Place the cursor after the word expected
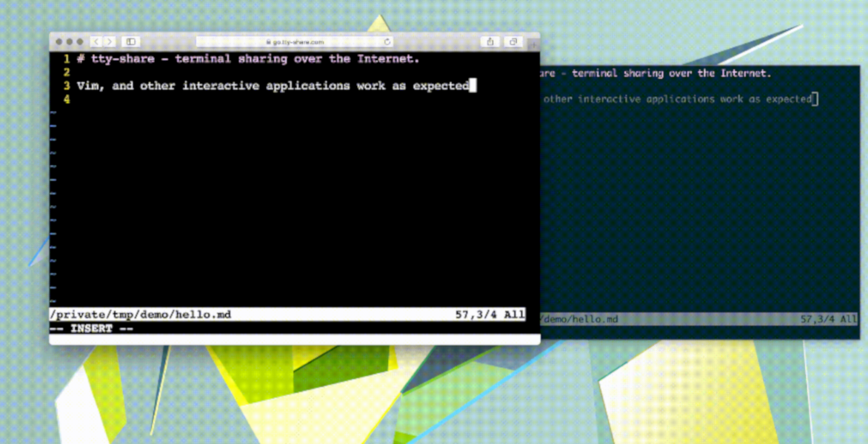Viewport: 868px width, 444px height. [474, 85]
